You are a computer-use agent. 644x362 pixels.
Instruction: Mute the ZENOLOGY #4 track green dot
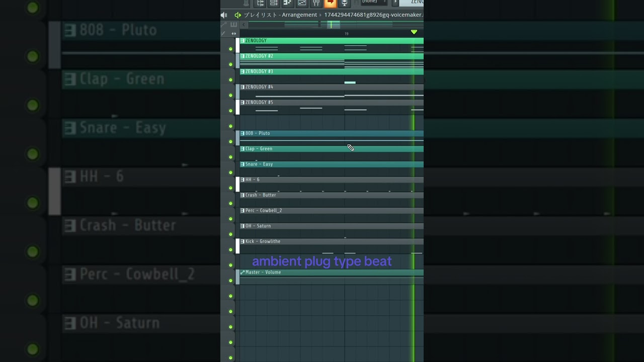(230, 95)
